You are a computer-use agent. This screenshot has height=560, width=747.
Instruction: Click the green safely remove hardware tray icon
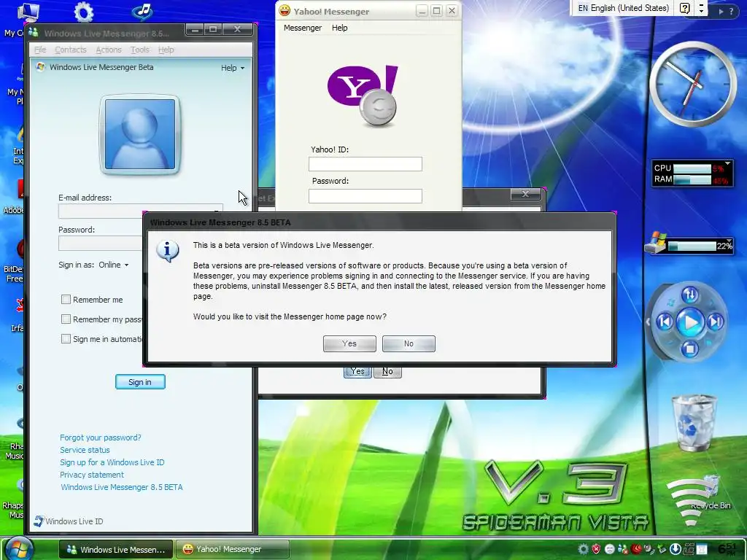[x=662, y=549]
